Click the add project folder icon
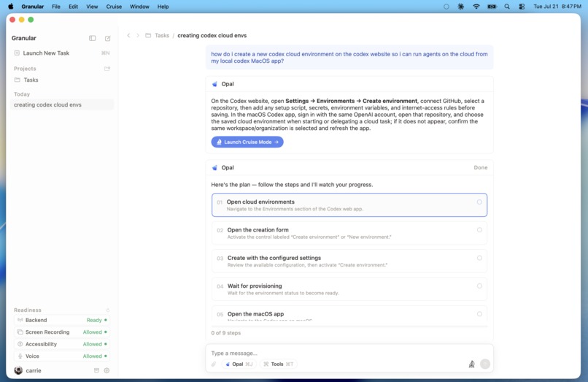This screenshot has height=382, width=588. (107, 69)
